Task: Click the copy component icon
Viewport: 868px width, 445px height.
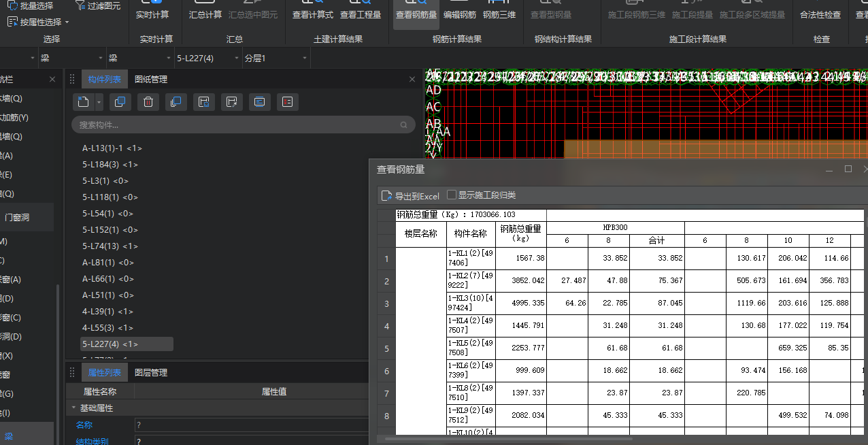Action: point(120,102)
